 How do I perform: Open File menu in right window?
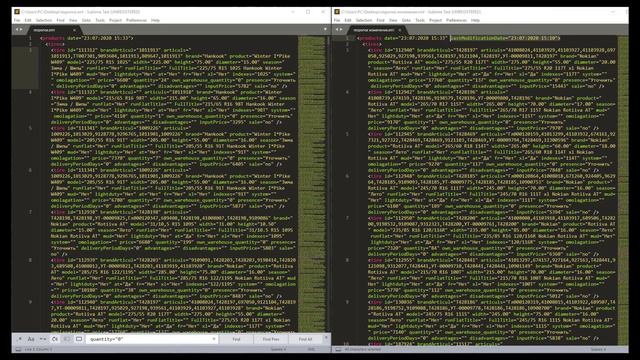pyautogui.click(x=337, y=20)
